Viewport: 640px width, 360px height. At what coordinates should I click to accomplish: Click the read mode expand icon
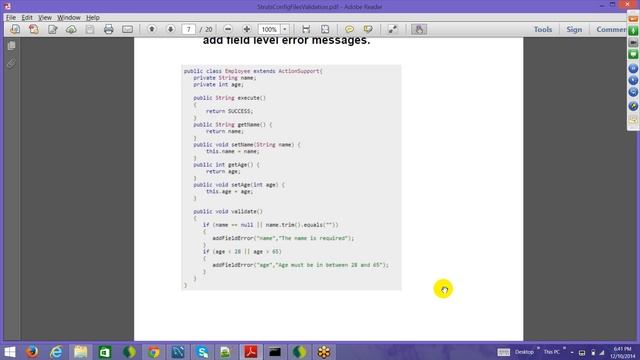pyautogui.click(x=393, y=29)
